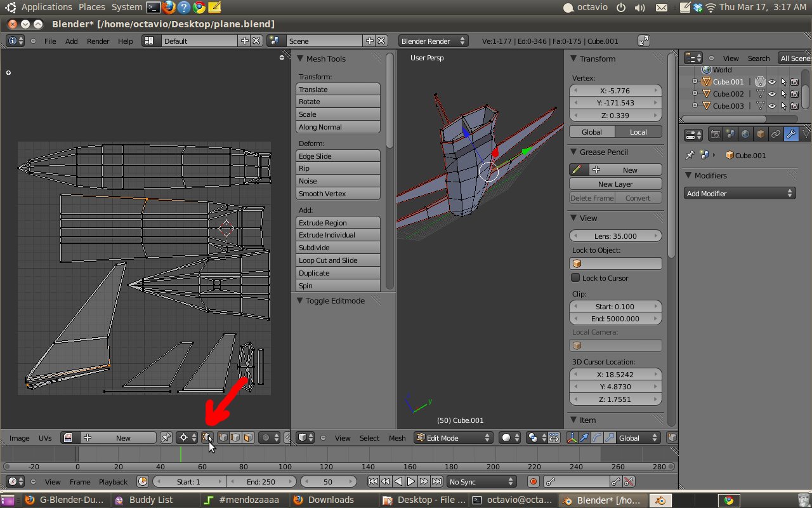The width and height of the screenshot is (812, 508).
Task: Open the Object Constraints chain-link tab
Action: 776,135
